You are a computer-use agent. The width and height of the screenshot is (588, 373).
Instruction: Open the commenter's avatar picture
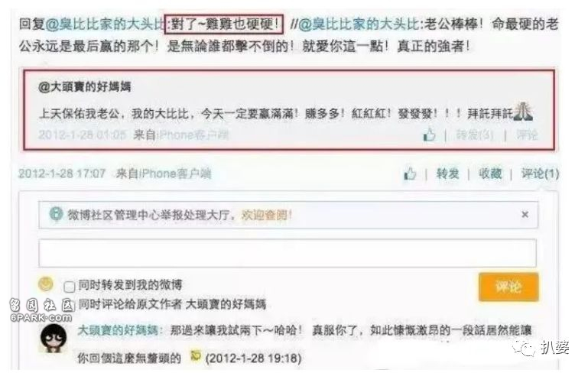coord(54,339)
